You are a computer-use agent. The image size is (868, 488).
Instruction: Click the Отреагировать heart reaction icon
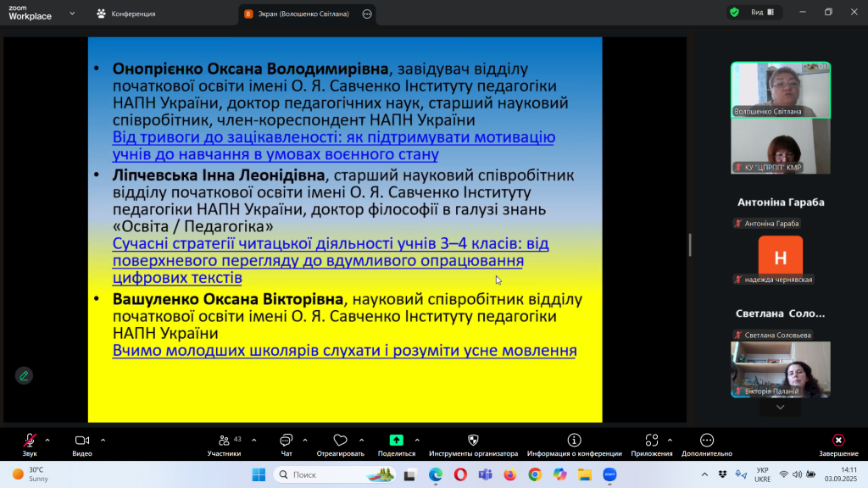pos(340,441)
